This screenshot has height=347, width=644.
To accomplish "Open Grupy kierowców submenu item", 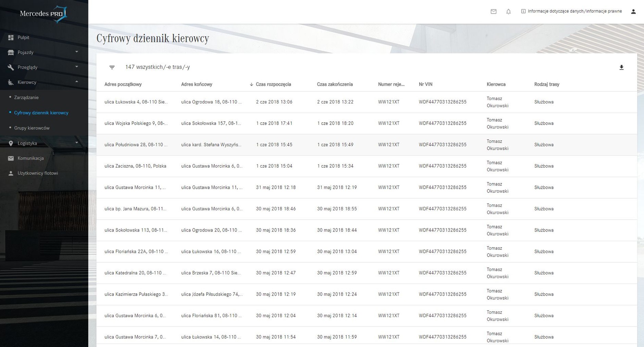I will pyautogui.click(x=32, y=128).
